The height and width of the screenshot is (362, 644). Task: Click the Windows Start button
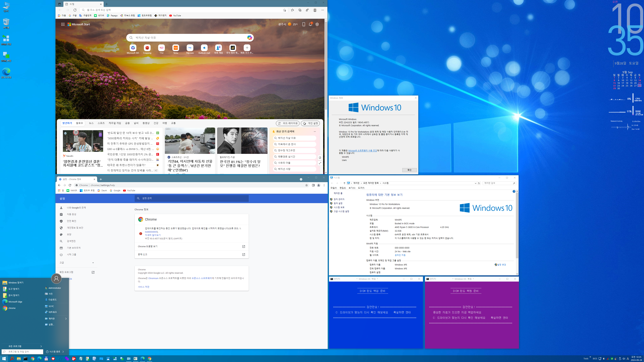click(x=4, y=358)
